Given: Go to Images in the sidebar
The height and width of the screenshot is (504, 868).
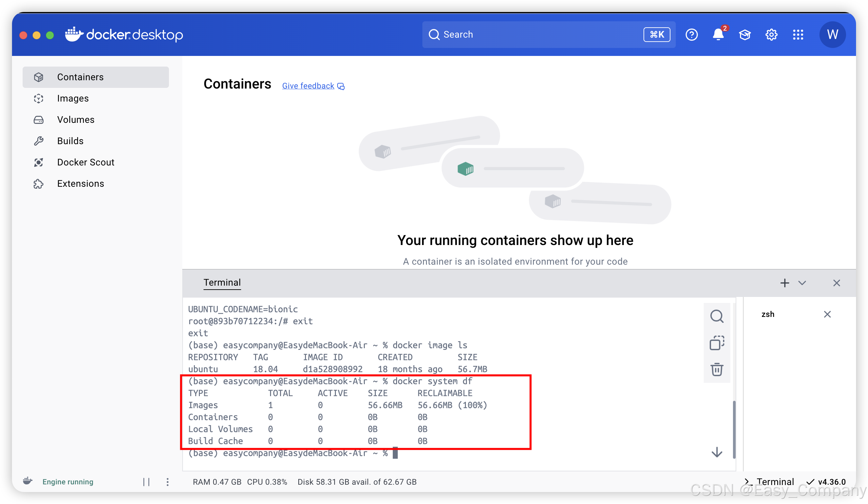Looking at the screenshot, I should [x=73, y=99].
